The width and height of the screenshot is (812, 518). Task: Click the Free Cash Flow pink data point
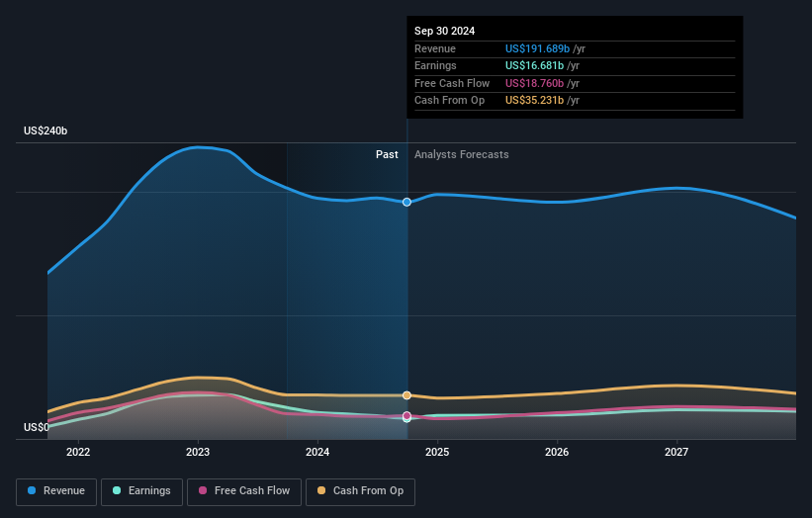[407, 415]
